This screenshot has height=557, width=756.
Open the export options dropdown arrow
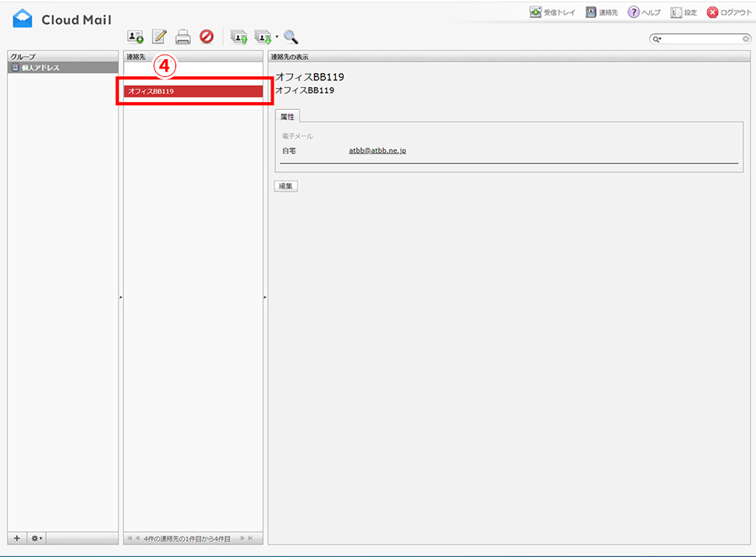[x=277, y=37]
